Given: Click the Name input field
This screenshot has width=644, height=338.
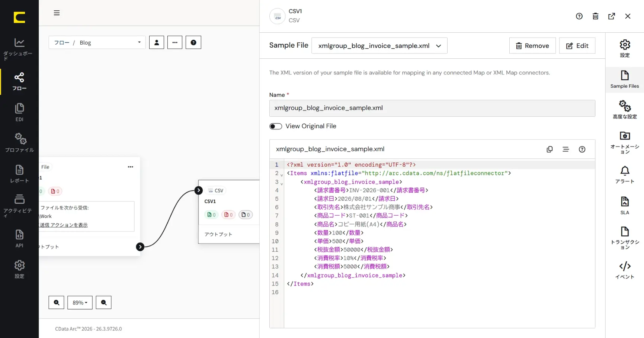Looking at the screenshot, I should tap(432, 108).
